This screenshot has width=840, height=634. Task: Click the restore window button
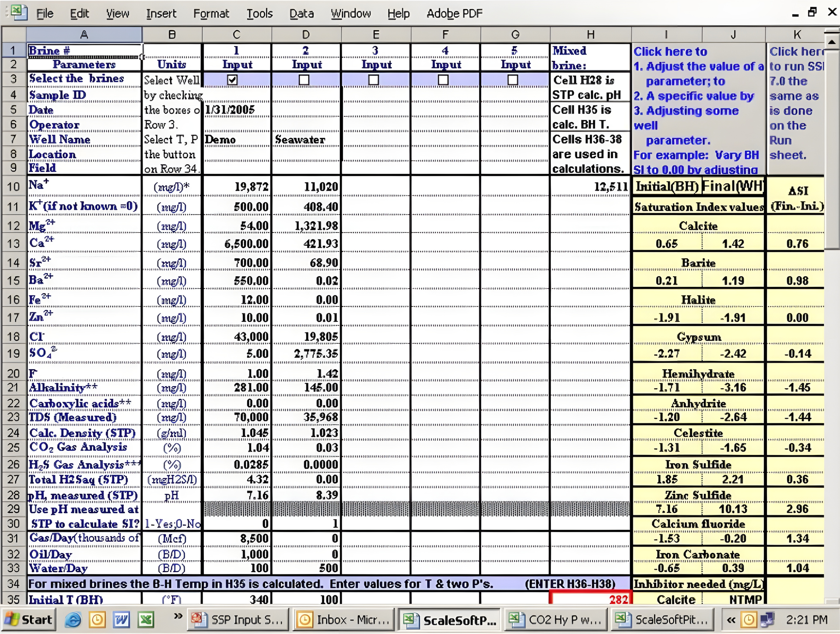(812, 12)
